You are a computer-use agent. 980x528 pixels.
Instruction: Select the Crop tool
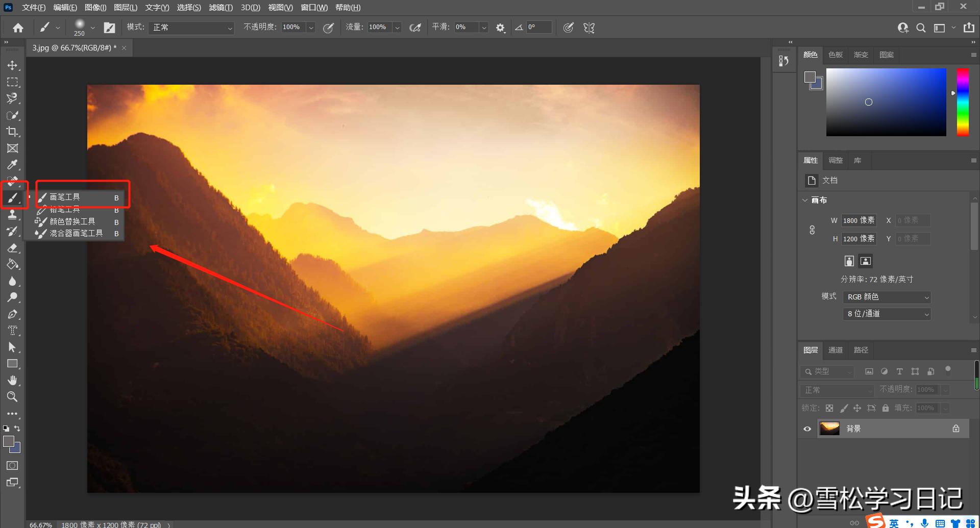click(13, 132)
